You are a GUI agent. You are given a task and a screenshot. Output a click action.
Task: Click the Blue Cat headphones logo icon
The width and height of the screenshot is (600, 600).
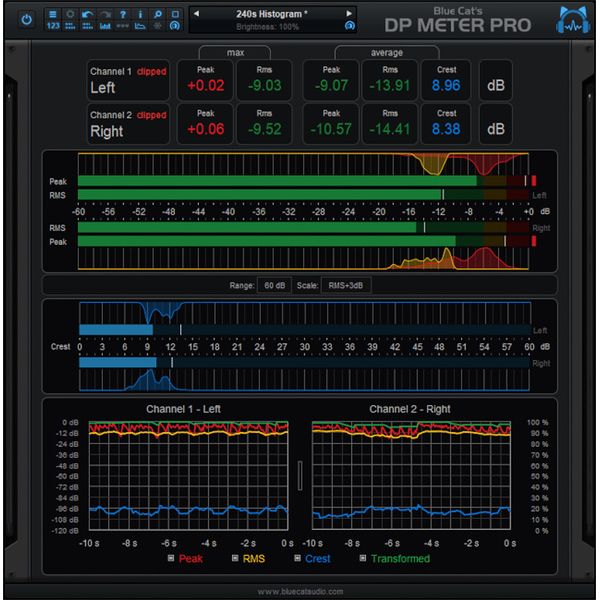[x=572, y=20]
